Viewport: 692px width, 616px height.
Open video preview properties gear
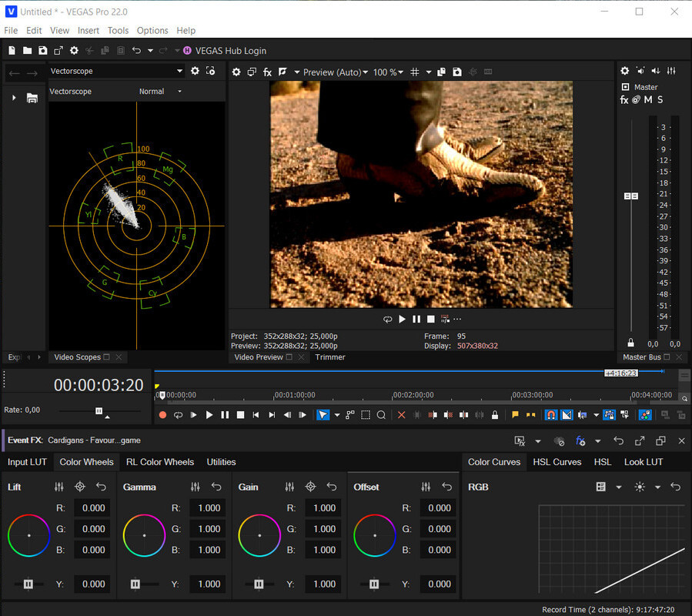236,72
